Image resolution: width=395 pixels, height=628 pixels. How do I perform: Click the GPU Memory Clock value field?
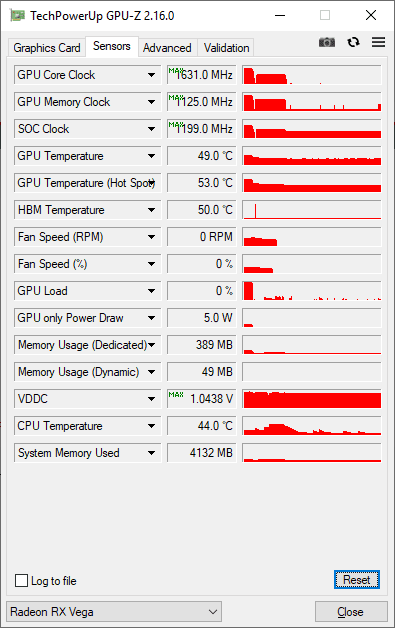202,102
